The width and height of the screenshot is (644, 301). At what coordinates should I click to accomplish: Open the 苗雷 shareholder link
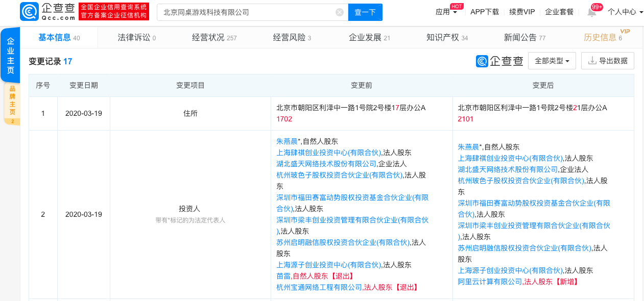283,276
